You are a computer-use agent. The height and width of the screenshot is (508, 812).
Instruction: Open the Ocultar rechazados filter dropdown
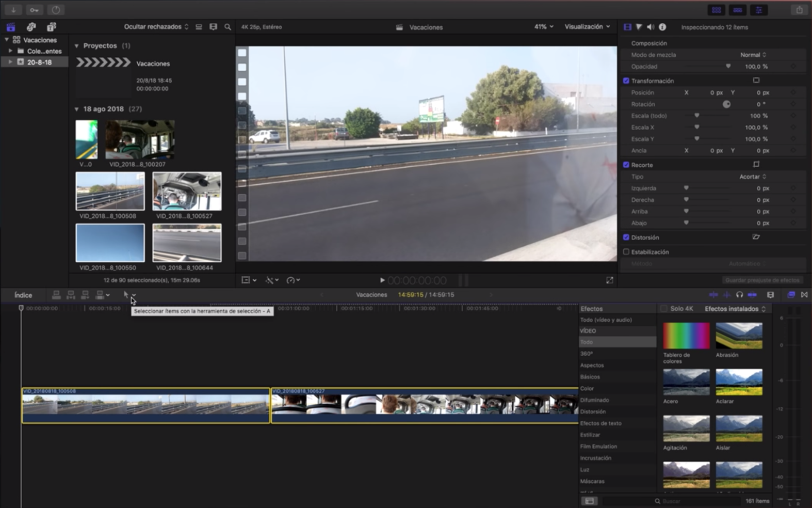(x=156, y=27)
